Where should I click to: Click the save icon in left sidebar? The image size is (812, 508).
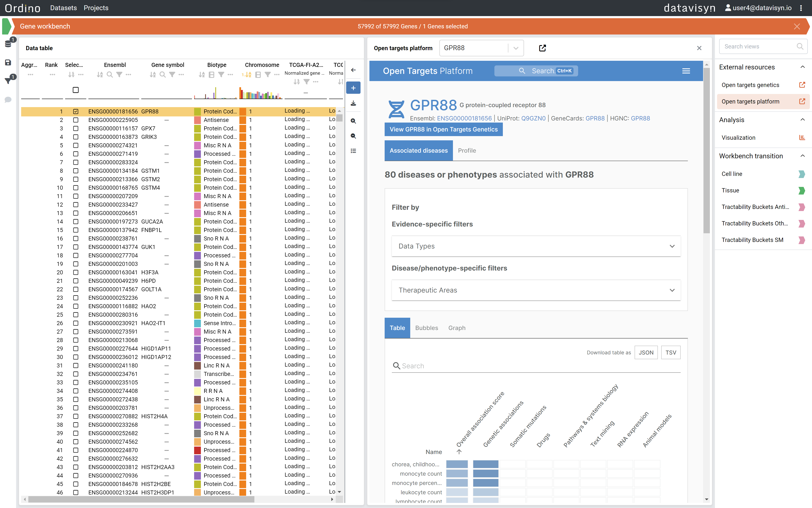coord(8,62)
